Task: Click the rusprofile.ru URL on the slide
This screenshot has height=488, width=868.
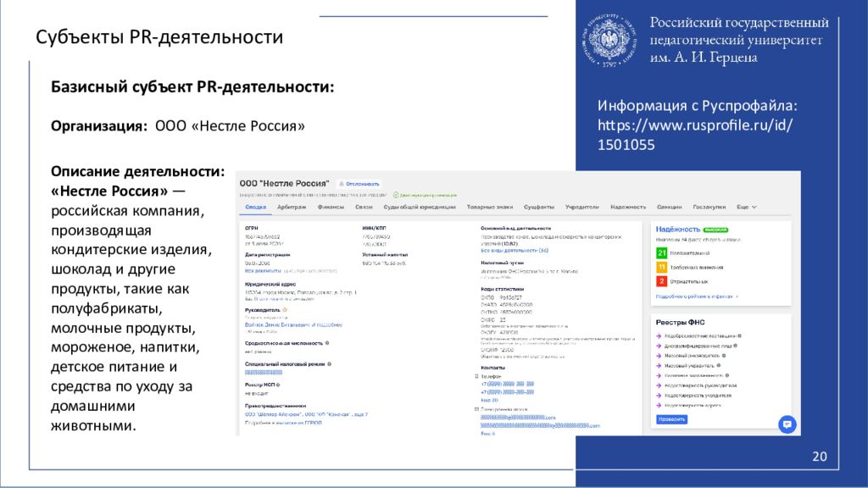Action: pyautogui.click(x=695, y=135)
